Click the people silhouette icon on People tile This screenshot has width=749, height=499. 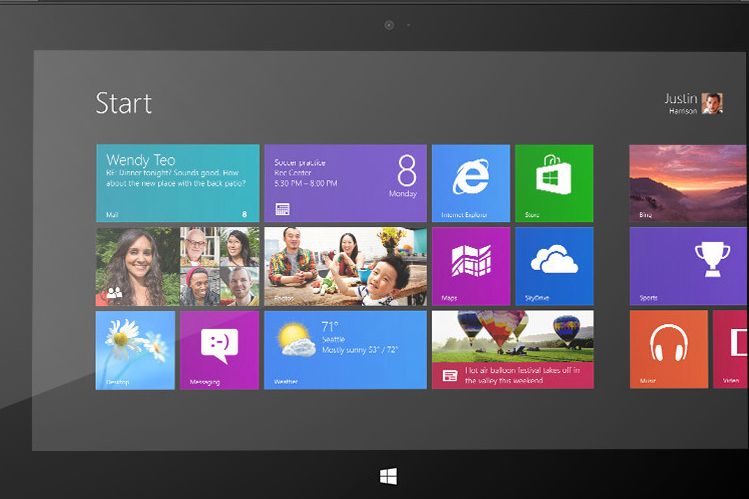coord(115,292)
